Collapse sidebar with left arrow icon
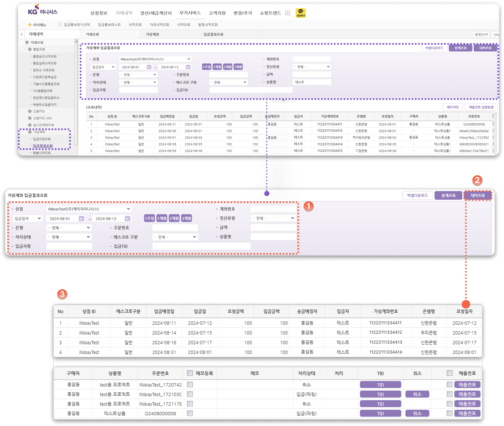Screen dimensions: 504x426 coord(22,34)
